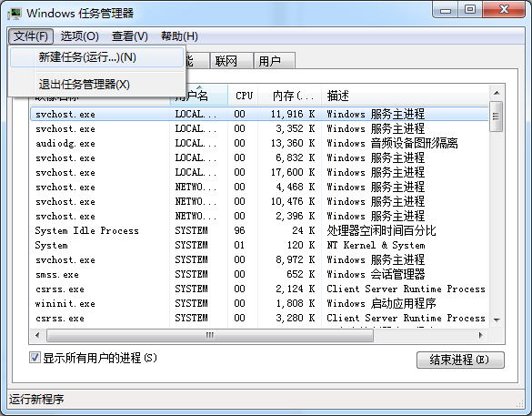Select the System Idle Process row
The image size is (532, 416).
point(259,230)
